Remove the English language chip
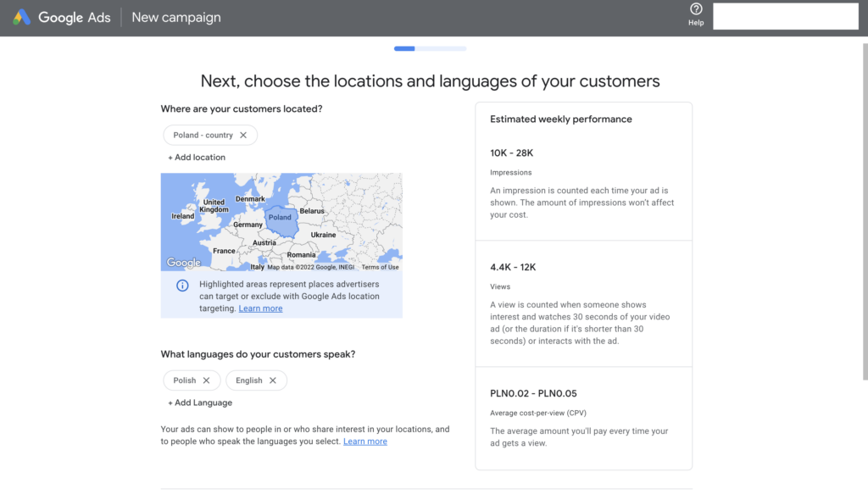868x494 pixels. (272, 380)
